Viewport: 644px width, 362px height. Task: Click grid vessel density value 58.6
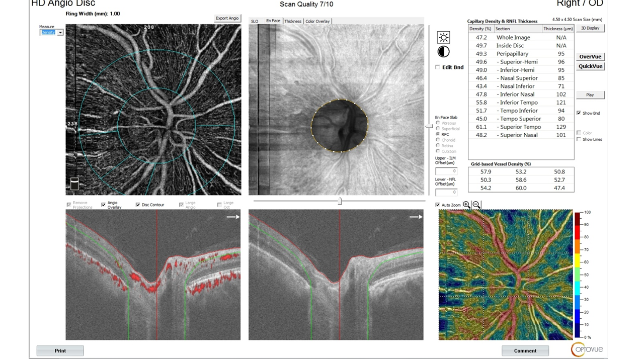click(x=521, y=179)
